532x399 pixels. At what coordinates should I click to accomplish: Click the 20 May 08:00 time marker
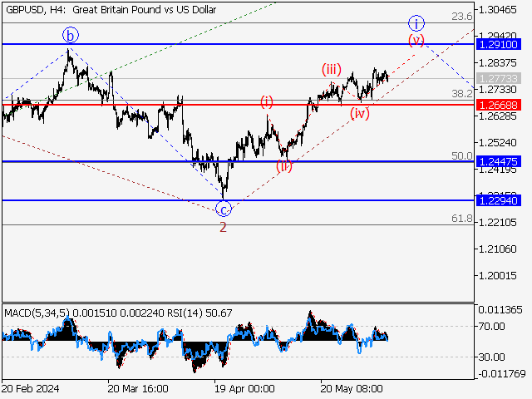click(x=351, y=388)
